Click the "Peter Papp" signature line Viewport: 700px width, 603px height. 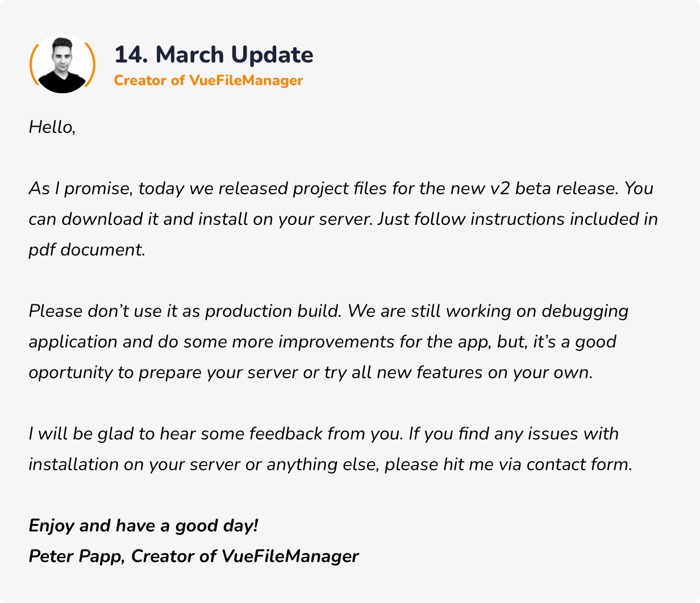tap(76, 556)
